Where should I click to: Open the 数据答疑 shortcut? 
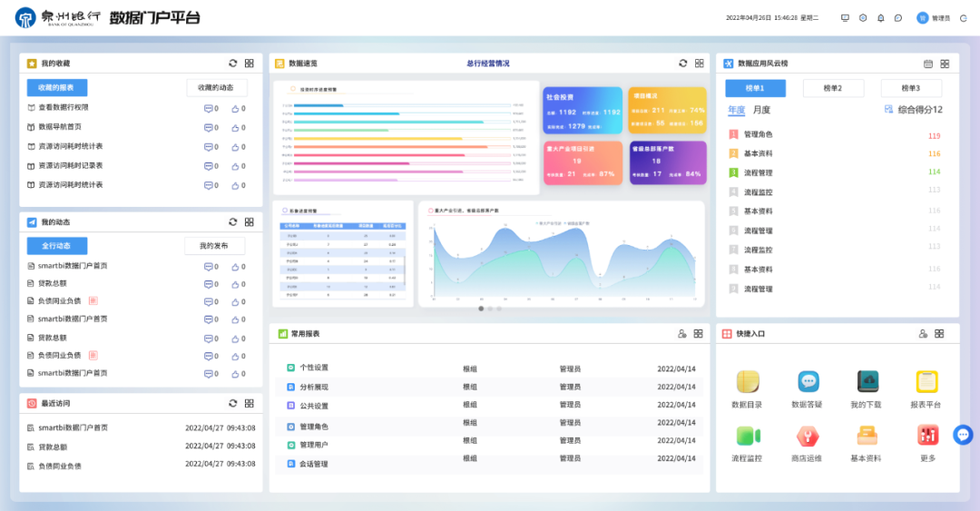pyautogui.click(x=807, y=389)
